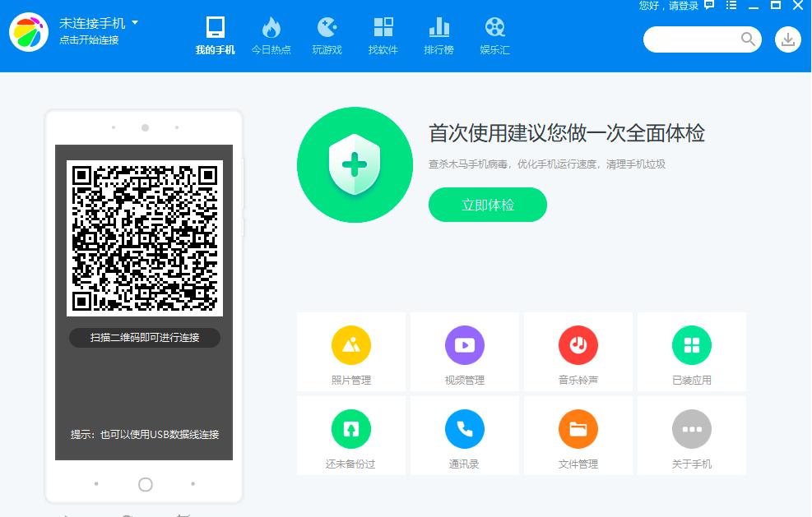
Task: Click the green shield checkup icon
Action: pyautogui.click(x=355, y=164)
